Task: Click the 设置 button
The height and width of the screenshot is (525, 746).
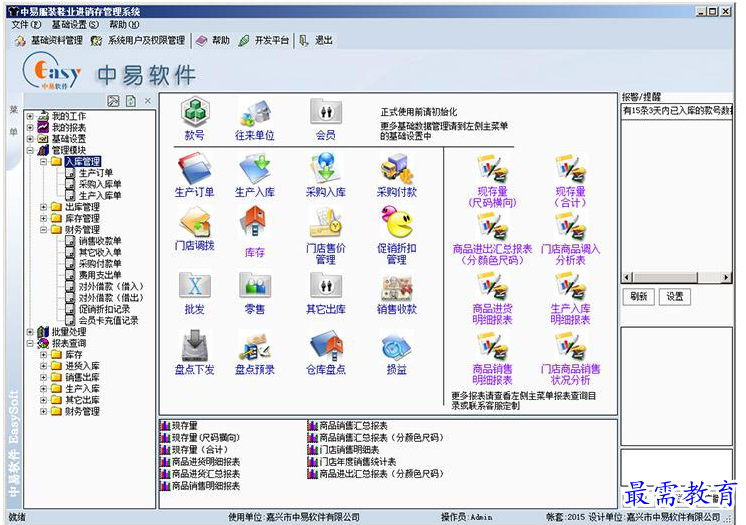Action: coord(674,297)
